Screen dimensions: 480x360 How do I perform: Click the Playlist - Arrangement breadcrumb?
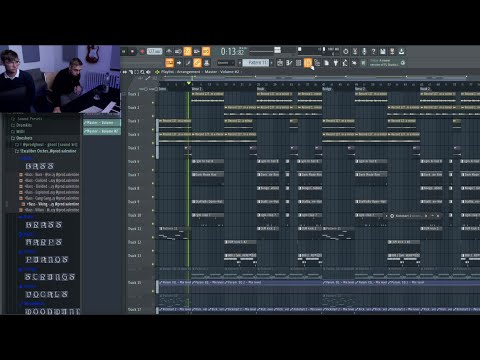pos(180,72)
